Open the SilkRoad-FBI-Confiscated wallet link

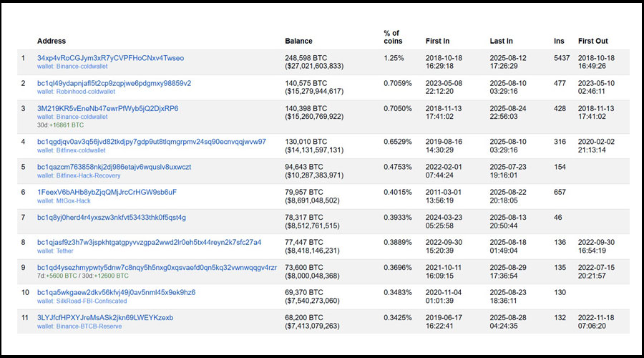(x=91, y=301)
